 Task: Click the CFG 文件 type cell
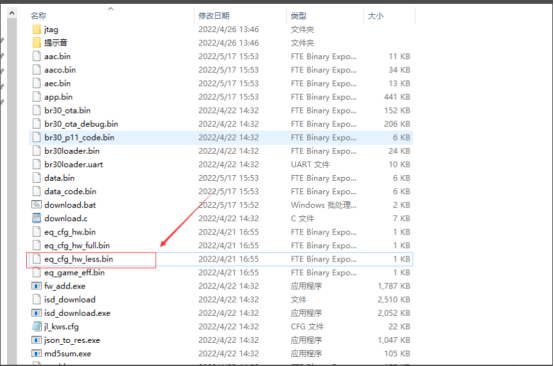[307, 326]
